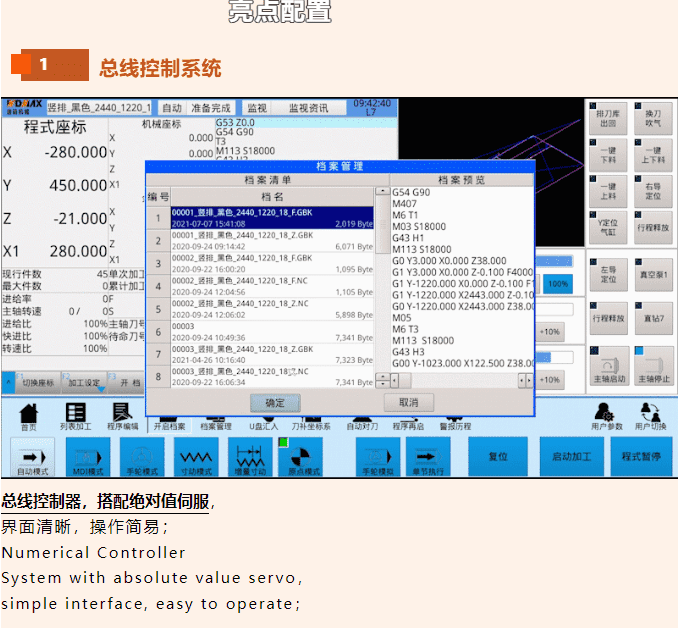Toggle 换刀吹气 tool change air blow
Image resolution: width=679 pixels, height=628 pixels.
pos(653,118)
